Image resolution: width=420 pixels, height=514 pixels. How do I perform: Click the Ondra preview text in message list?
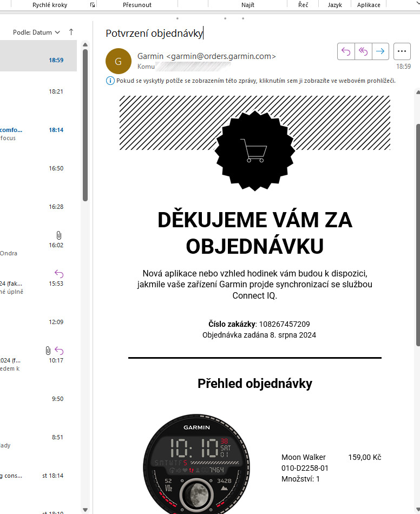pos(9,253)
